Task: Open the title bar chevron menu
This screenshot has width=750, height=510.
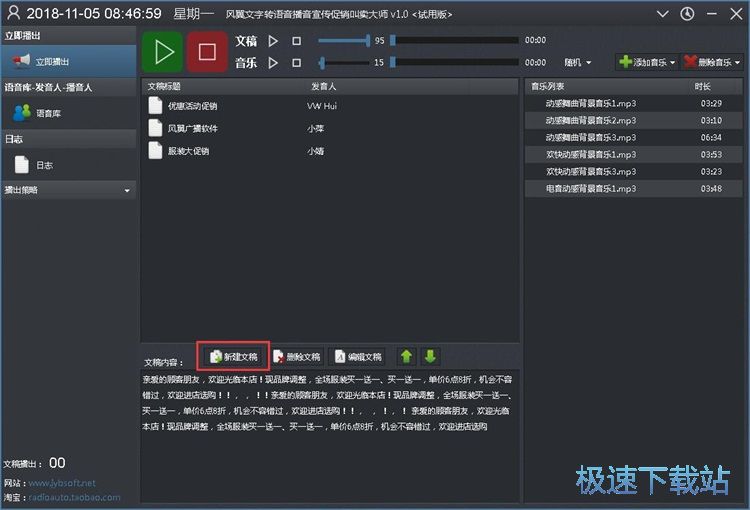Action: coord(662,14)
